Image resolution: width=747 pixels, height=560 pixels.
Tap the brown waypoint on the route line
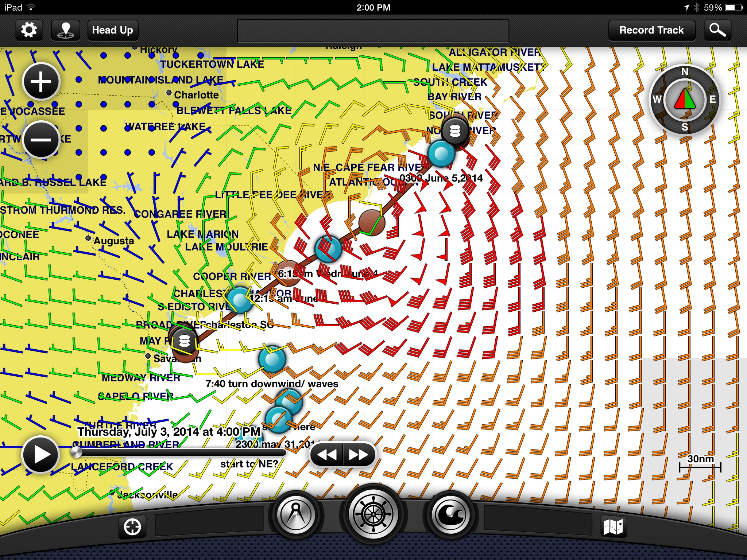pyautogui.click(x=371, y=222)
